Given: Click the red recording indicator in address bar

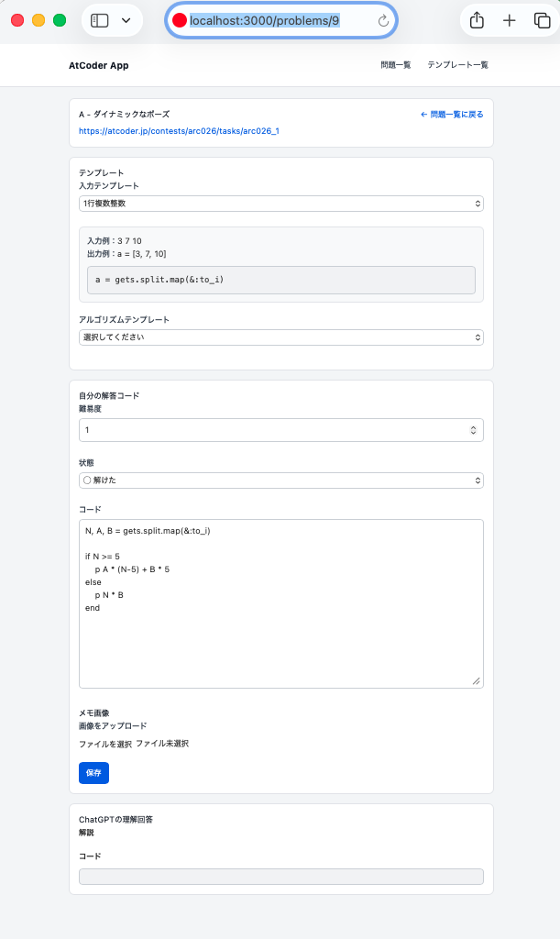Looking at the screenshot, I should tap(180, 20).
